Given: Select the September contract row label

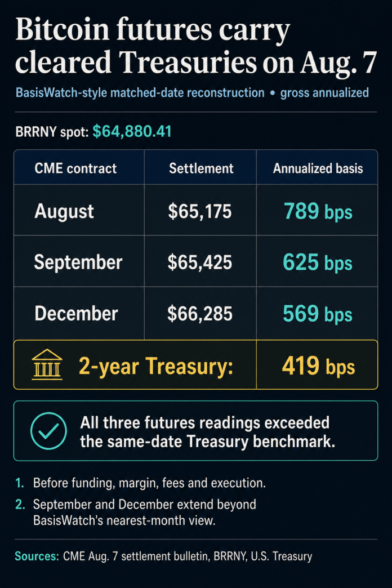Looking at the screenshot, I should [x=78, y=262].
